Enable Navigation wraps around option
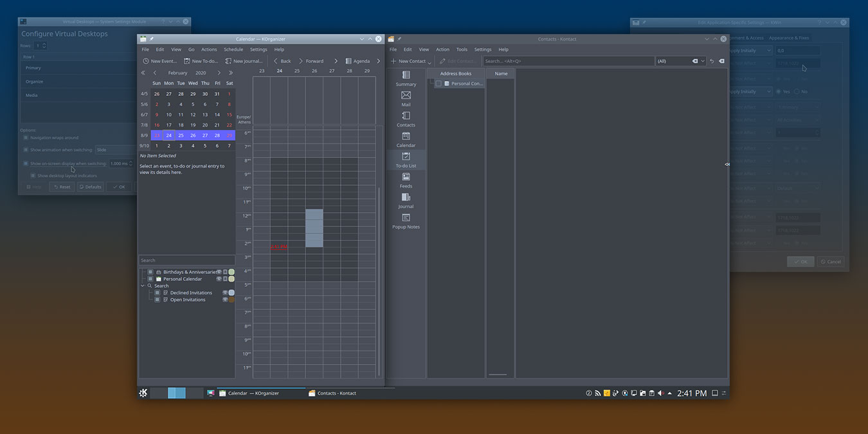Viewport: 868px width, 434px height. click(26, 137)
